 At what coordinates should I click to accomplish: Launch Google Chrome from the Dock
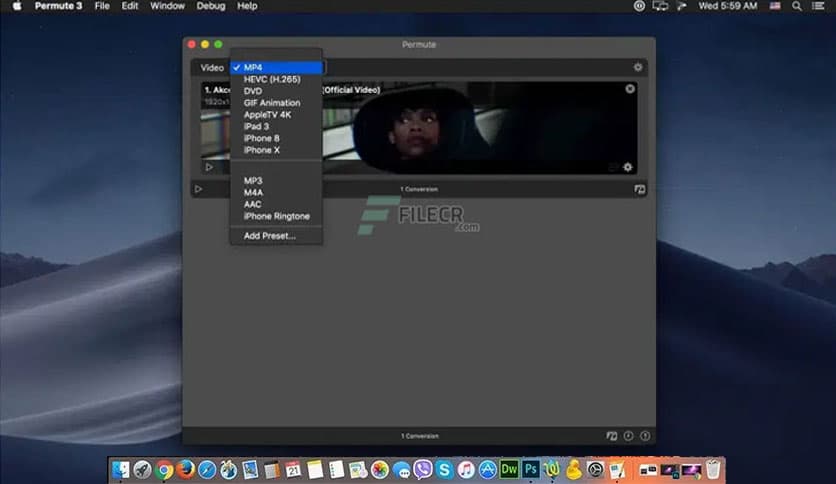(x=164, y=470)
